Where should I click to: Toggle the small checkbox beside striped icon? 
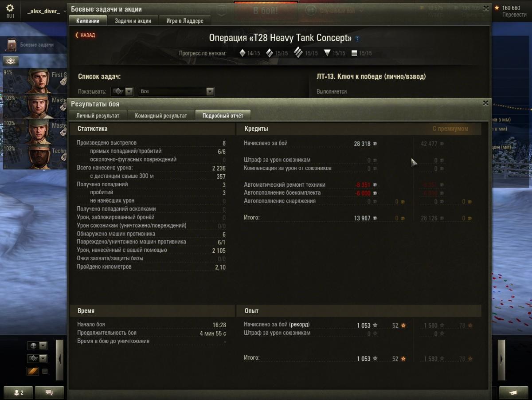[45, 371]
